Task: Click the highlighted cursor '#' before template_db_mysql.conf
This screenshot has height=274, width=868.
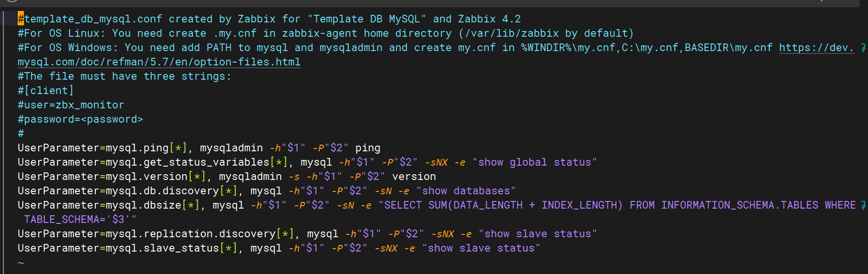Action: pyautogui.click(x=21, y=19)
